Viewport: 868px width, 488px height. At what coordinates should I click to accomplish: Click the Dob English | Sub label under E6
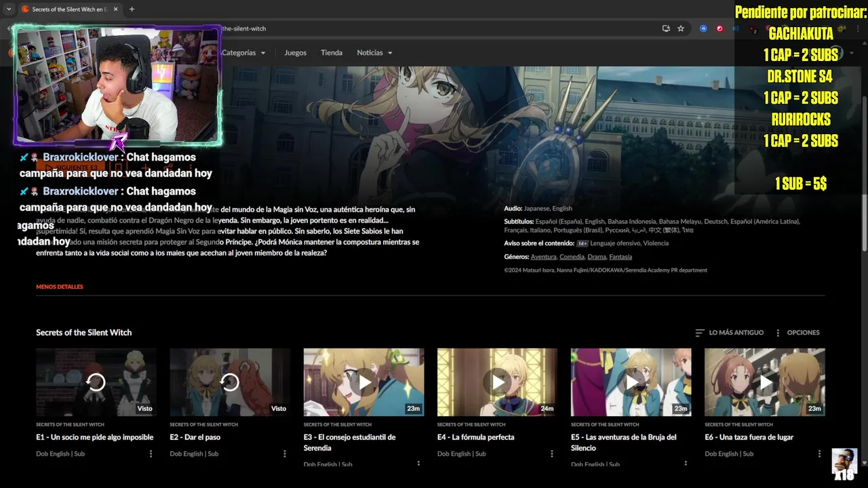[x=729, y=454]
